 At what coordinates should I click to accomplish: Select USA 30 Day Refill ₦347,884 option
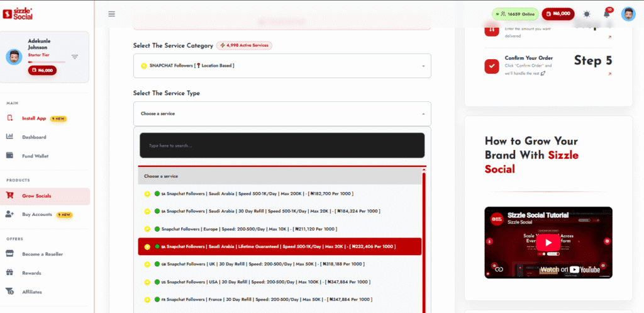[280, 282]
